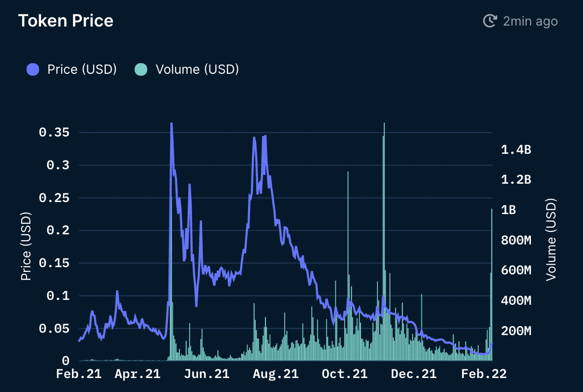Click the highest price line peak near 0.35
This screenshot has width=583, height=392.
click(171, 124)
